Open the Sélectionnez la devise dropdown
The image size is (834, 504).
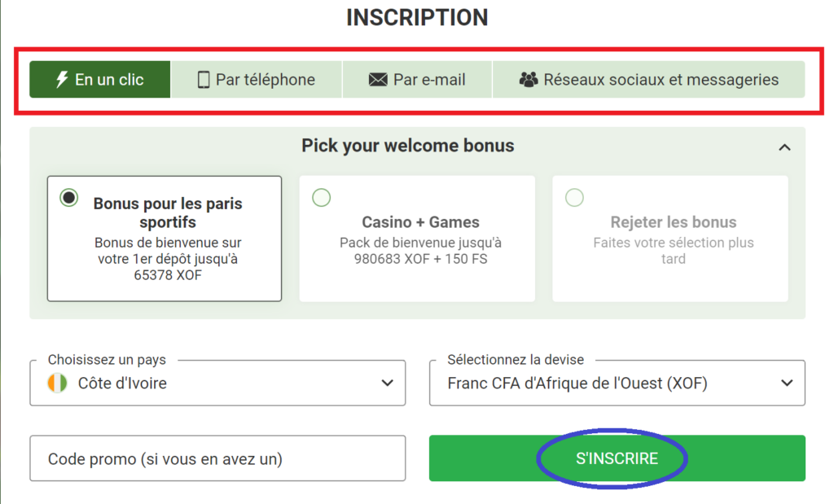[617, 382]
